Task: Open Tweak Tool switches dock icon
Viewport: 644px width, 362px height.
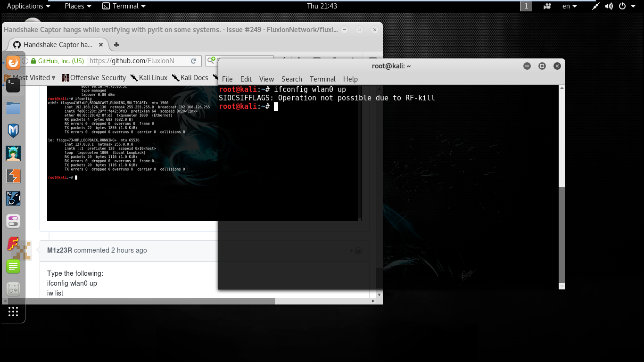Action: [13, 221]
